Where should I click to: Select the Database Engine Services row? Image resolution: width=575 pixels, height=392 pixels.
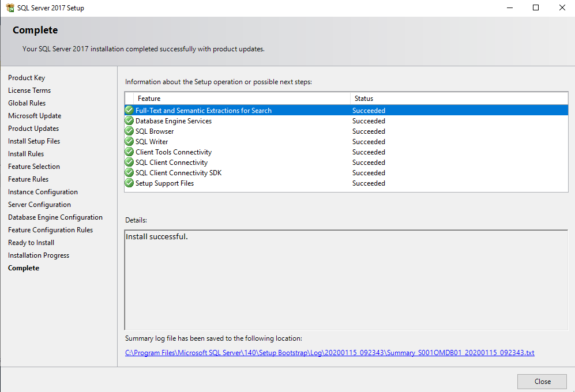(x=346, y=120)
